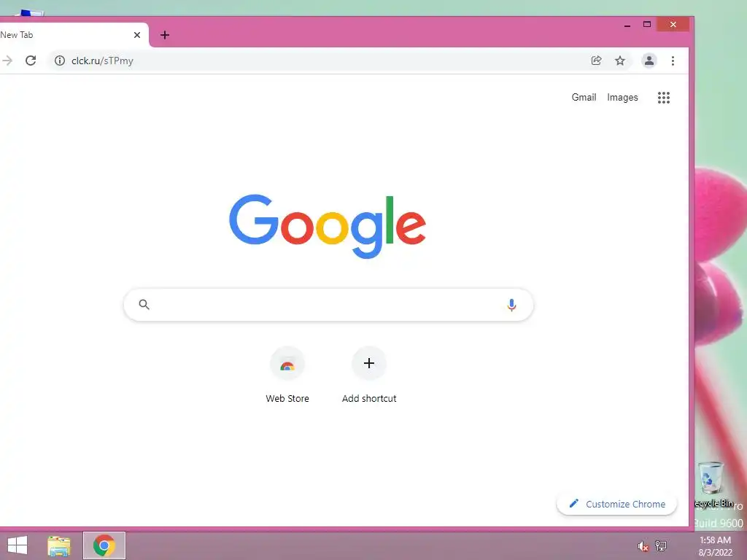
Task: Open Recycle Bin on desktop
Action: pos(713,484)
